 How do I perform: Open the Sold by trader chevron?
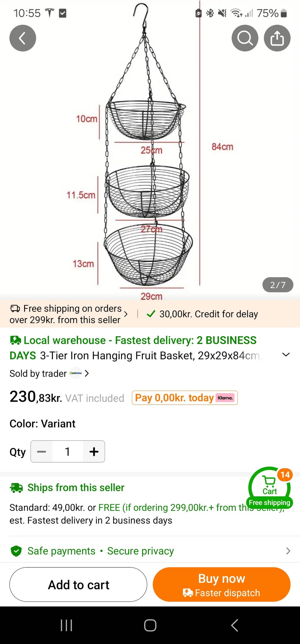point(87,373)
